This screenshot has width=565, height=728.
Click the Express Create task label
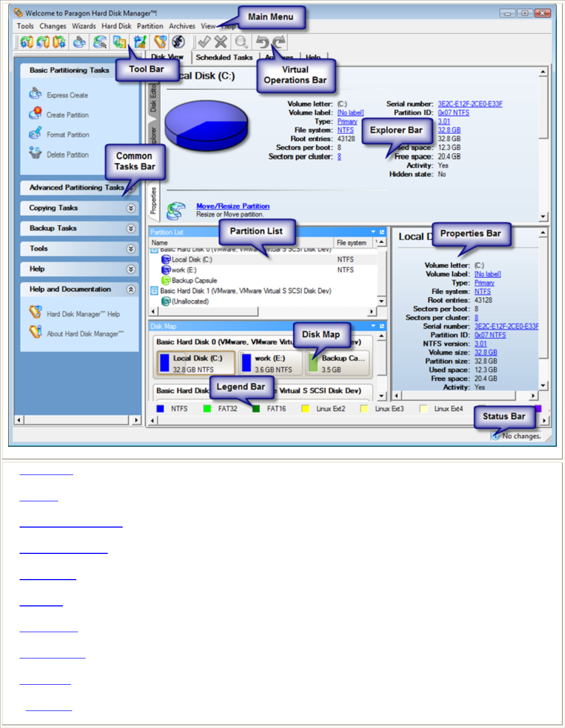(68, 95)
